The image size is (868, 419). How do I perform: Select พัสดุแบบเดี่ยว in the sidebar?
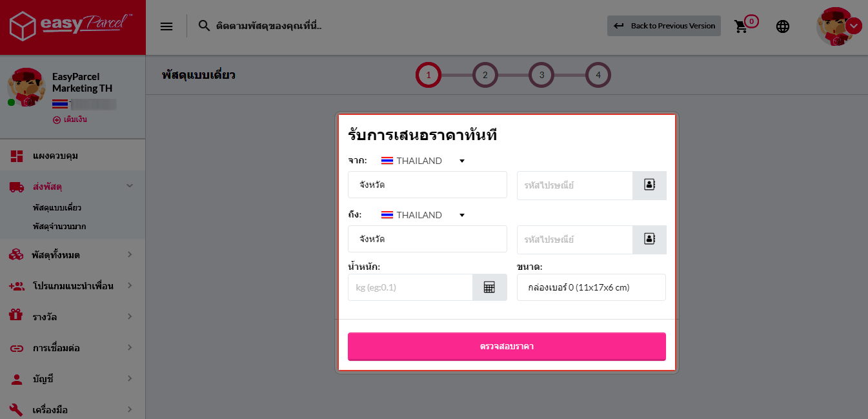[x=57, y=208]
